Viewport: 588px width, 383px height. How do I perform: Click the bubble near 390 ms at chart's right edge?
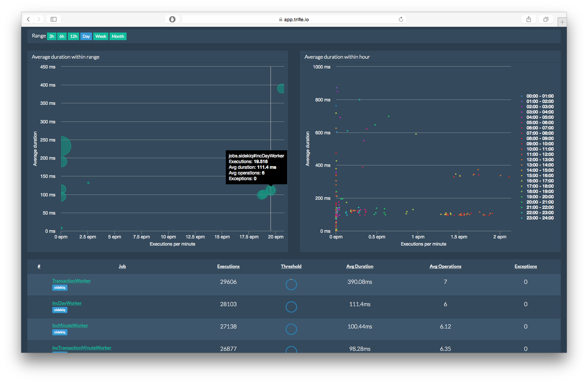[x=281, y=89]
